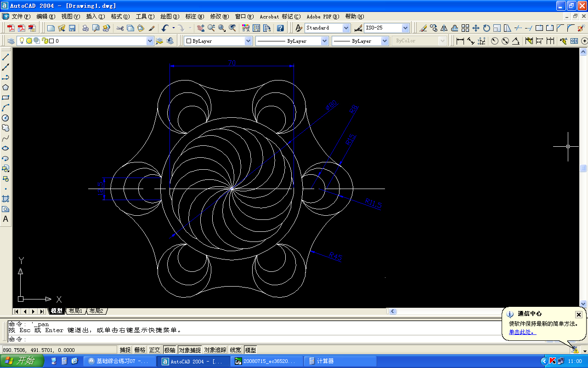This screenshot has height=368, width=588.
Task: Toggle the 栅格 grid status button
Action: click(140, 350)
